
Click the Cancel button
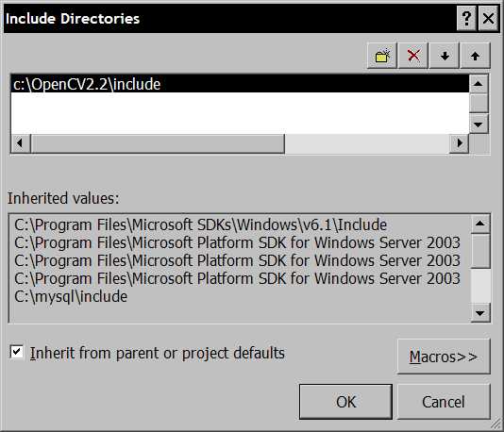(x=444, y=402)
